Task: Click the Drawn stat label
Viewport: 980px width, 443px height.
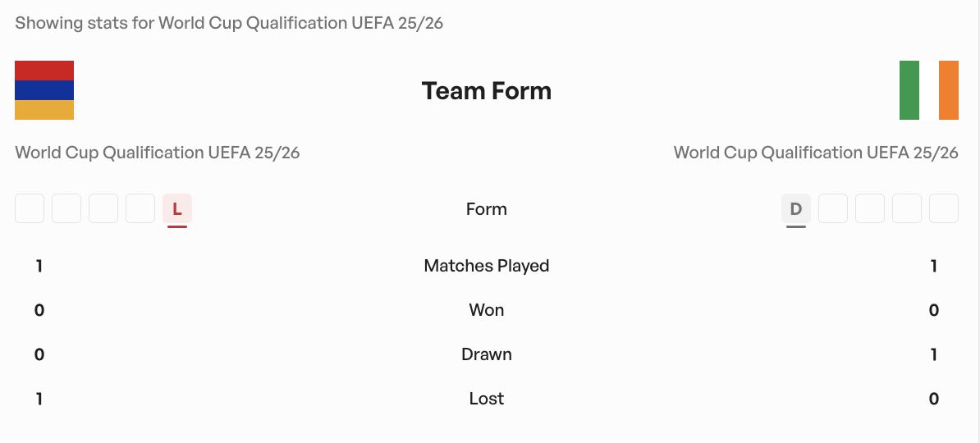Action: click(486, 354)
